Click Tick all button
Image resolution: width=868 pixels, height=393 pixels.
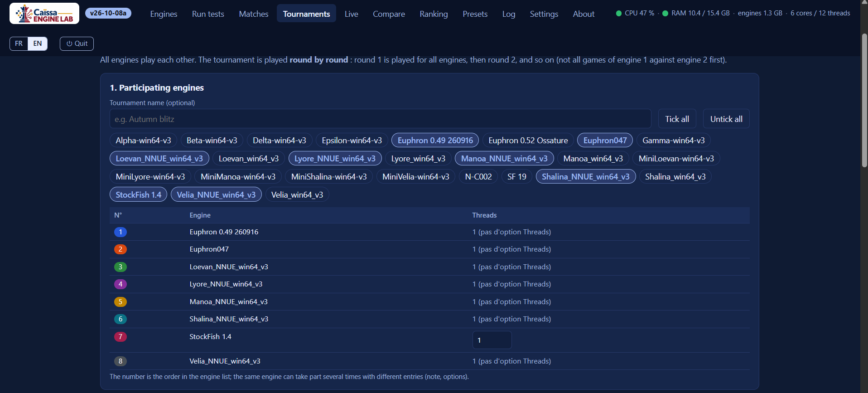pyautogui.click(x=677, y=119)
